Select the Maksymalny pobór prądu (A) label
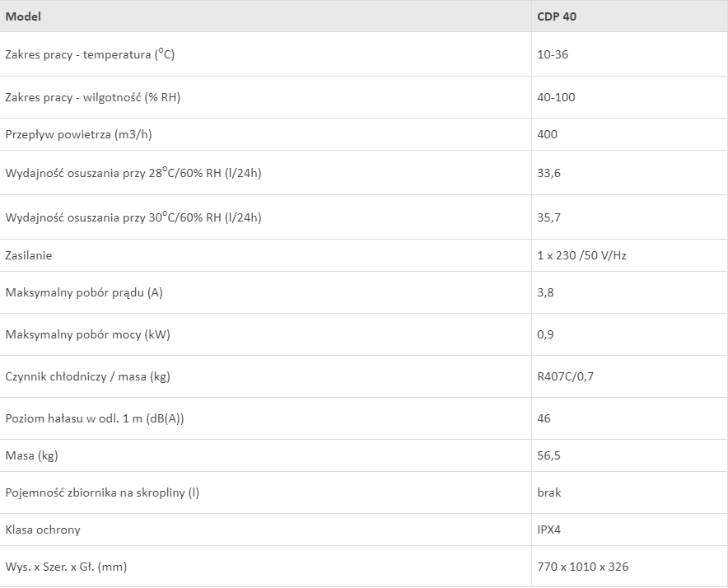Viewport: 728px width, 588px height. pyautogui.click(x=84, y=292)
